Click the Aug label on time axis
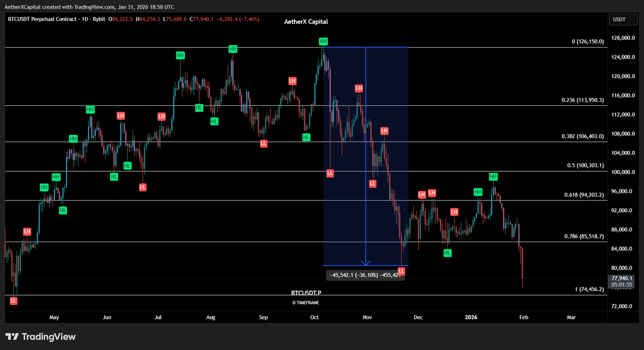This screenshot has height=350, width=644. pyautogui.click(x=210, y=317)
